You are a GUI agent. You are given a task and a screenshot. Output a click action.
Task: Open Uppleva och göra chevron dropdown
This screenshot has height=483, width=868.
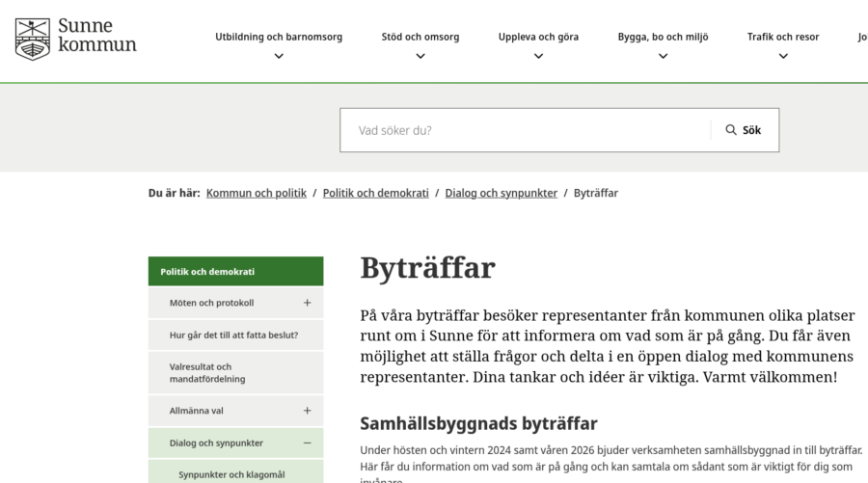(538, 57)
